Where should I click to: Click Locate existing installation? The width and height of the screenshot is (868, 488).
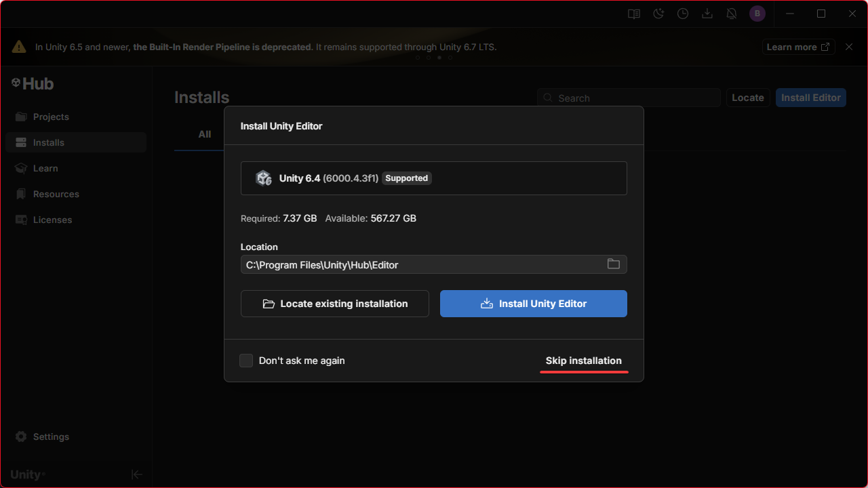point(335,304)
